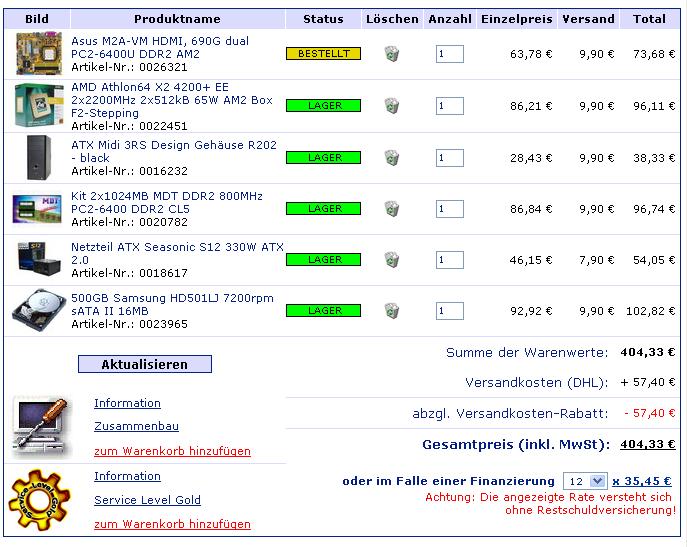
Task: Open Netzteil ATX Seasonic S12 product link
Action: 177,253
